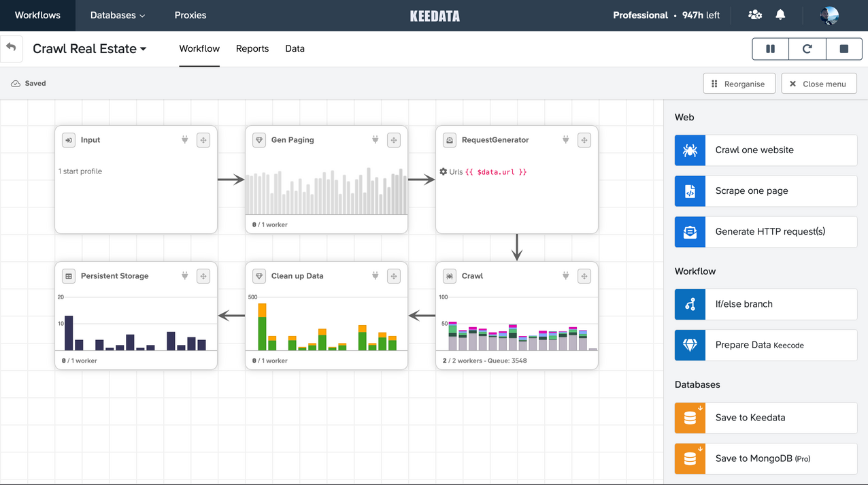
Task: Click the Input node move handle
Action: [x=203, y=140]
